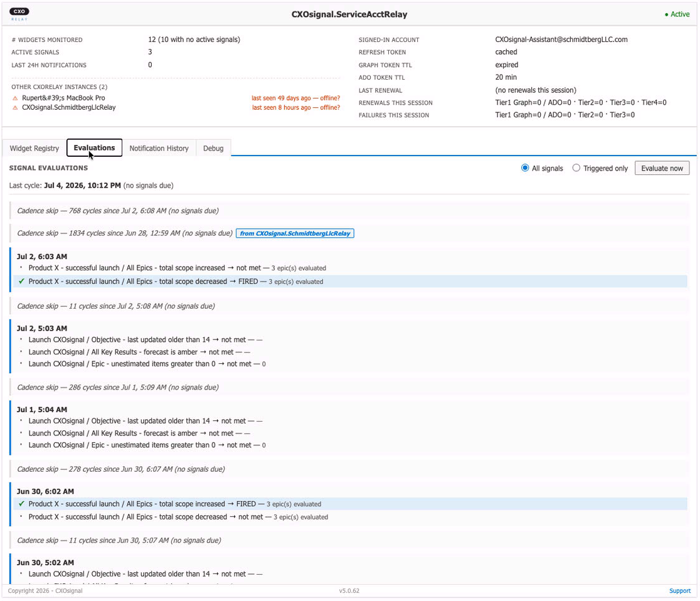Click the Refresh Token 'cached' value

pyautogui.click(x=506, y=52)
